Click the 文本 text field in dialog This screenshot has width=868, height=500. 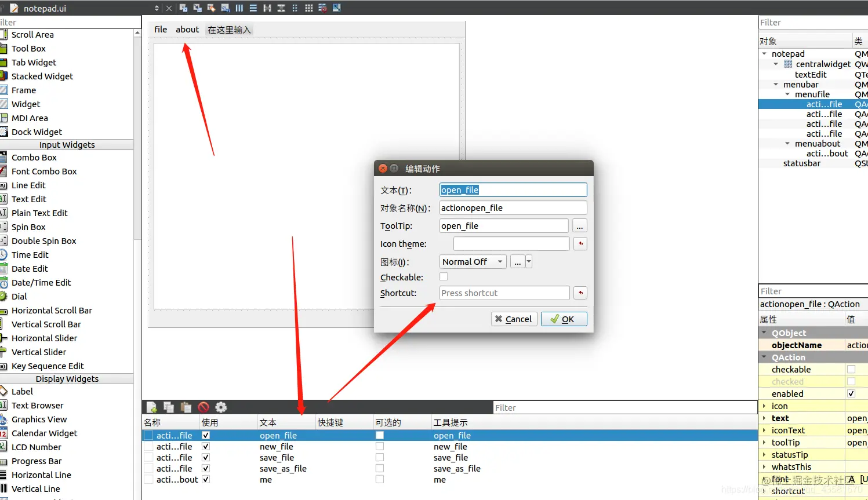point(513,190)
